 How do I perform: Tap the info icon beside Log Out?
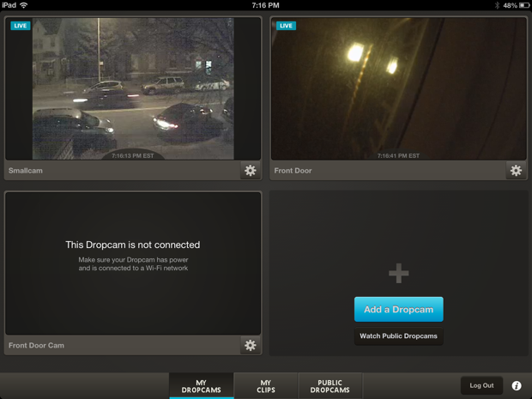(517, 386)
